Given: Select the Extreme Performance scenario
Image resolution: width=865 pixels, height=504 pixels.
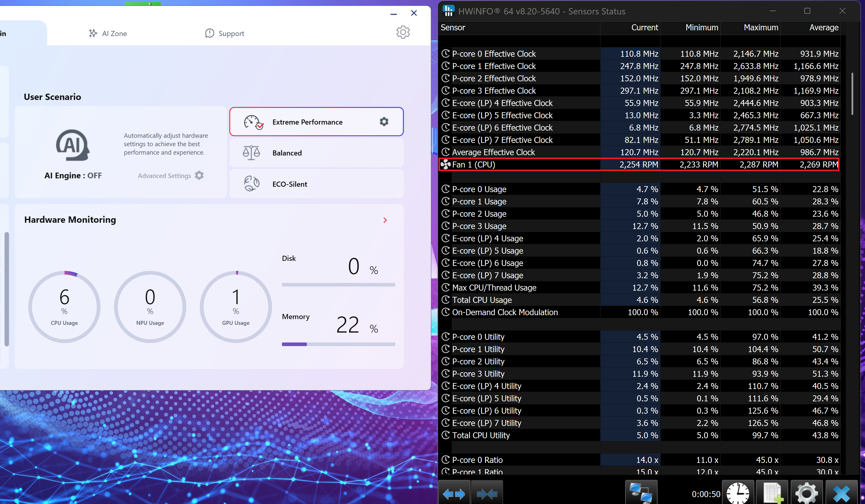Looking at the screenshot, I should coord(316,122).
